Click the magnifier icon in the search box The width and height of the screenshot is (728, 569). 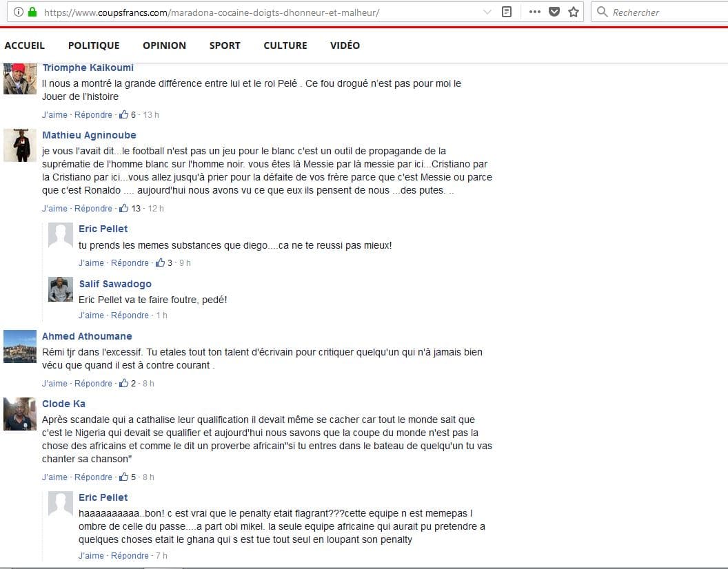coord(602,12)
